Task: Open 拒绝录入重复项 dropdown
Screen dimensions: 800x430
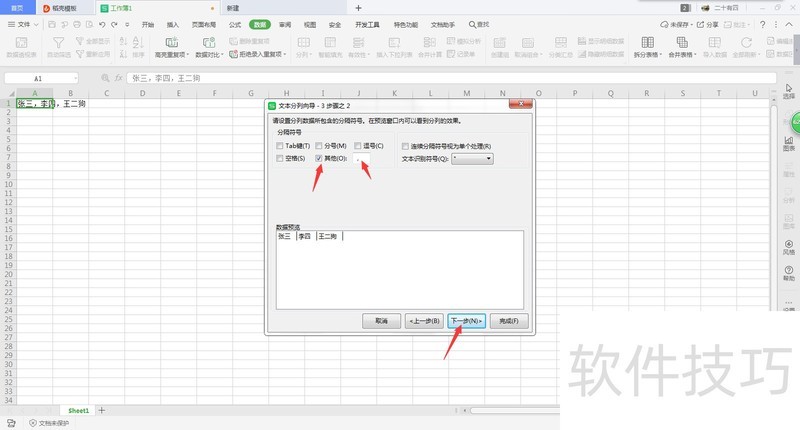Action: pyautogui.click(x=258, y=54)
